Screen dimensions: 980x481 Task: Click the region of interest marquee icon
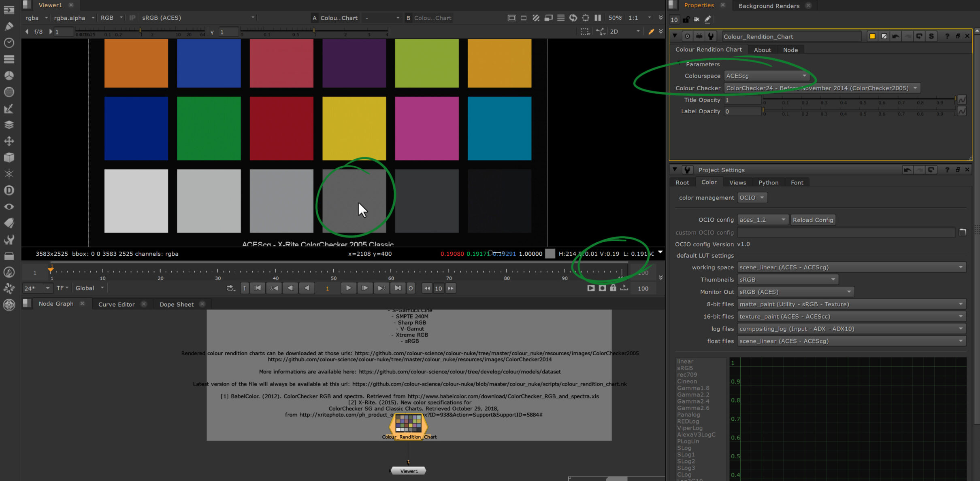pyautogui.click(x=584, y=32)
